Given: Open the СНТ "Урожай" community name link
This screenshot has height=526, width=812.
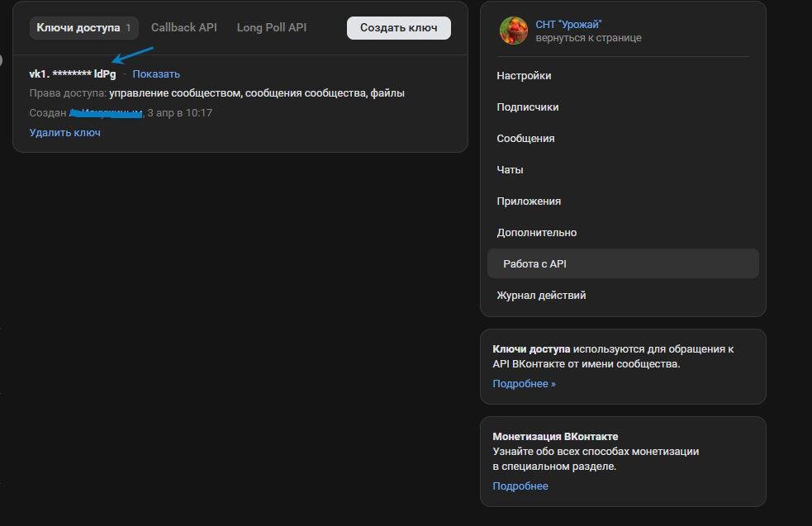Looking at the screenshot, I should pos(568,25).
